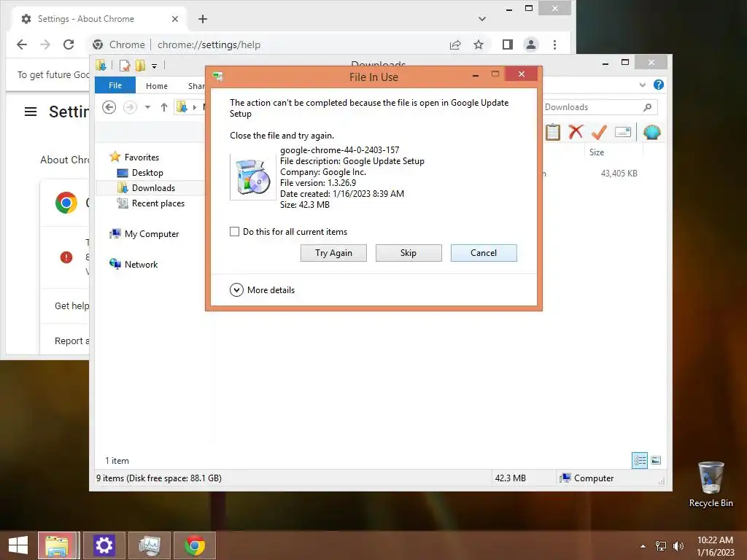This screenshot has height=560, width=747.
Task: Open Chrome tab search dropdown
Action: tap(482, 19)
